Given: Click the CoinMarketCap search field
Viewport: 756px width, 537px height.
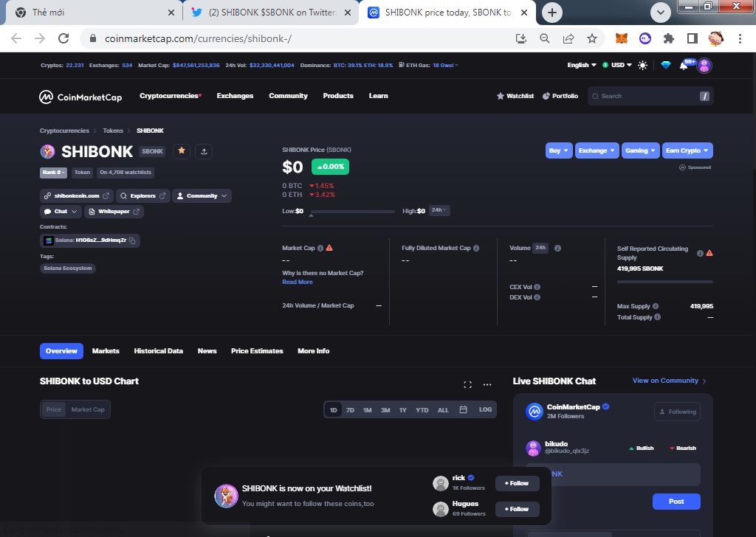Looking at the screenshot, I should pyautogui.click(x=650, y=97).
